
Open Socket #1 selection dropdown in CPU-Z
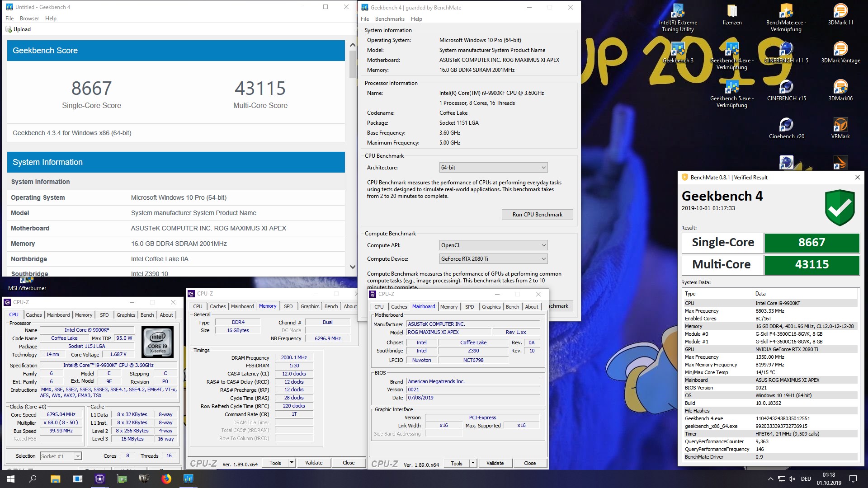pyautogui.click(x=61, y=456)
